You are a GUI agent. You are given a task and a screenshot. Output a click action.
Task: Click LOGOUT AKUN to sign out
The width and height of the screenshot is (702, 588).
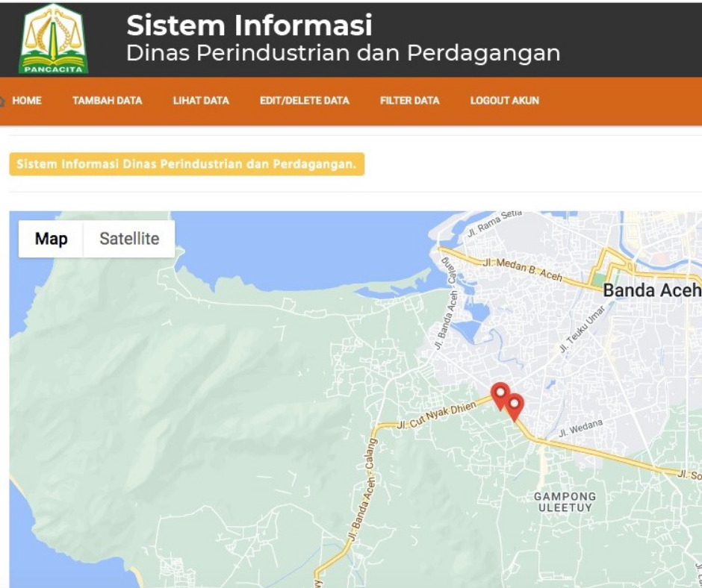pyautogui.click(x=504, y=101)
